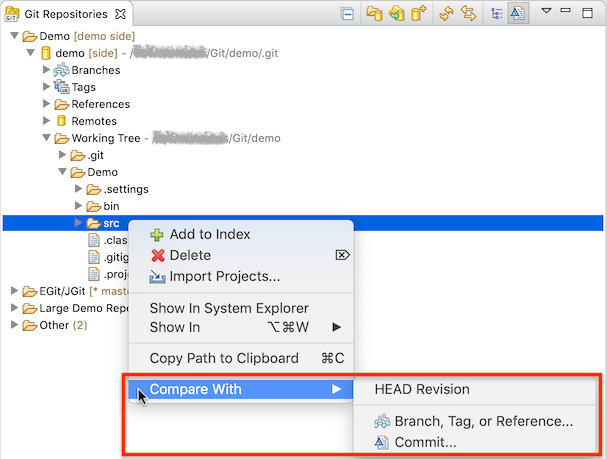Expand the Remotes node
Viewport: 607px width, 459px height.
point(46,121)
